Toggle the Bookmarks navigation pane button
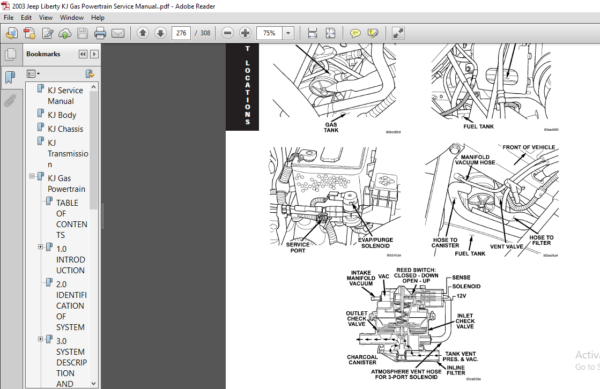The image size is (600, 389). click(x=10, y=77)
